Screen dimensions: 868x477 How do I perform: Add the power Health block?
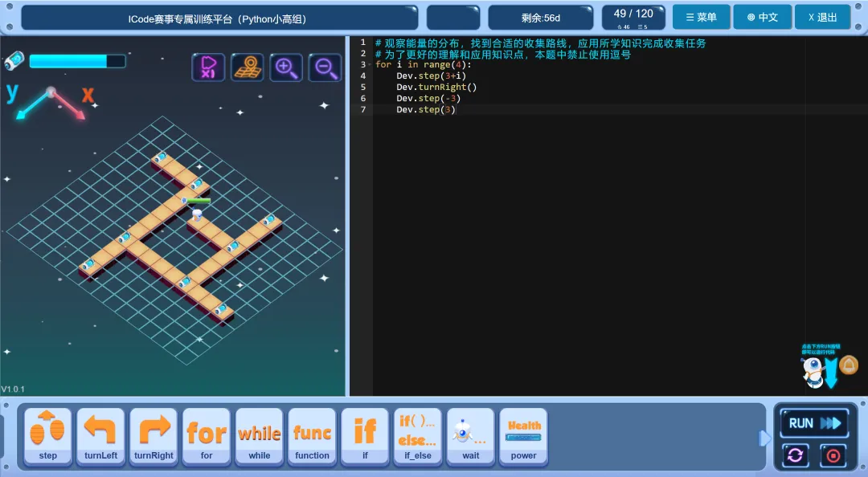coord(524,437)
